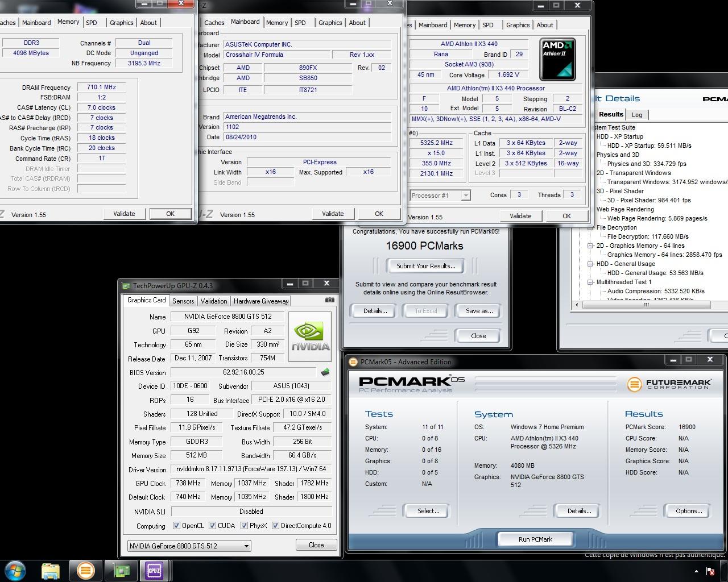The image size is (728, 582).
Task: Click Validate in CPU-Z processor window
Action: 520,216
